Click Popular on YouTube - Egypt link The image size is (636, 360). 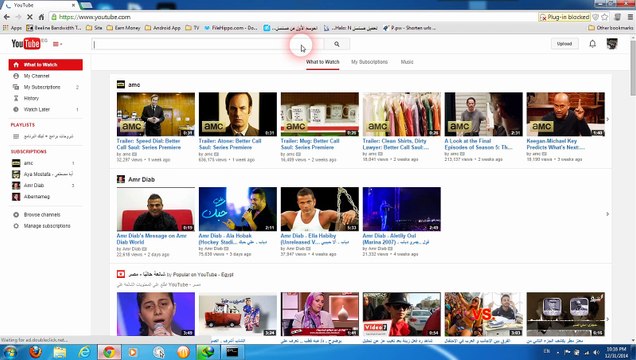(x=203, y=274)
